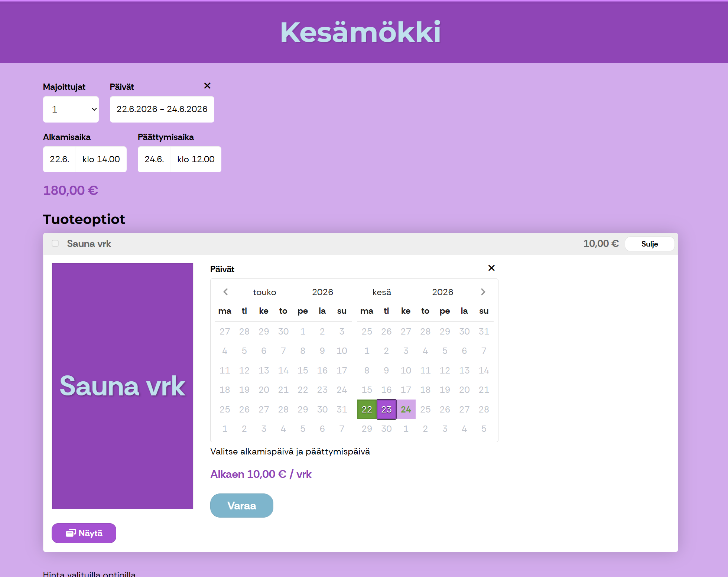Close the Sauna calendar with the X
Viewport: 728px width, 577px height.
coord(491,268)
